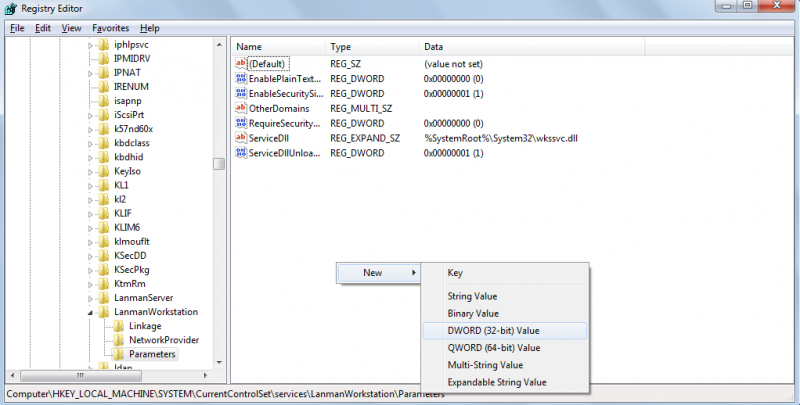Click the IPMIDRV folder icon
This screenshot has width=800, height=405.
click(104, 59)
